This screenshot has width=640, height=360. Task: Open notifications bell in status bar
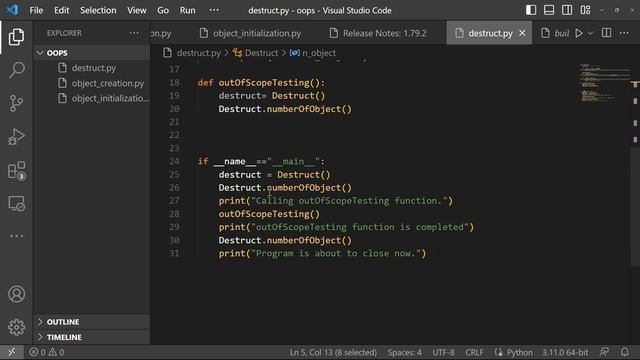click(x=624, y=352)
